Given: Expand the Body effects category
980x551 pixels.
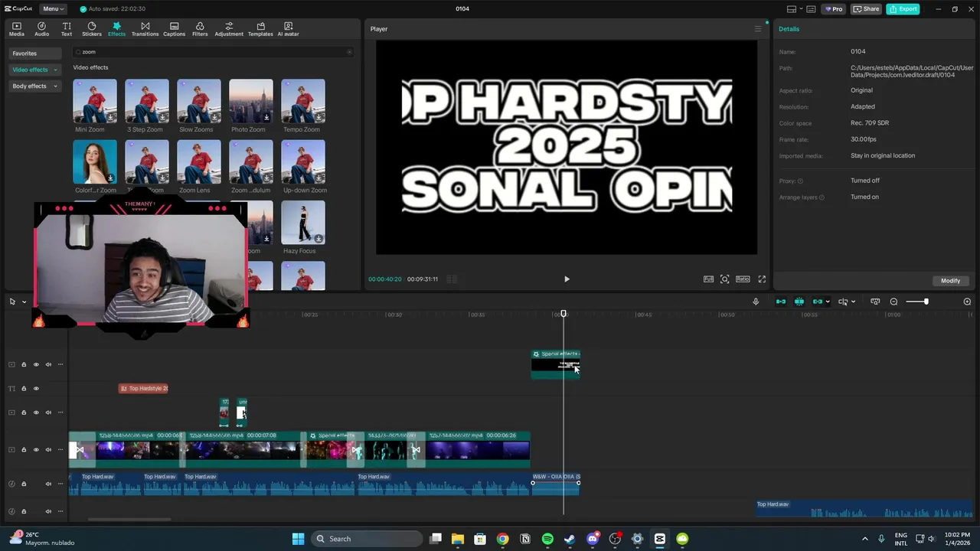Looking at the screenshot, I should point(35,86).
